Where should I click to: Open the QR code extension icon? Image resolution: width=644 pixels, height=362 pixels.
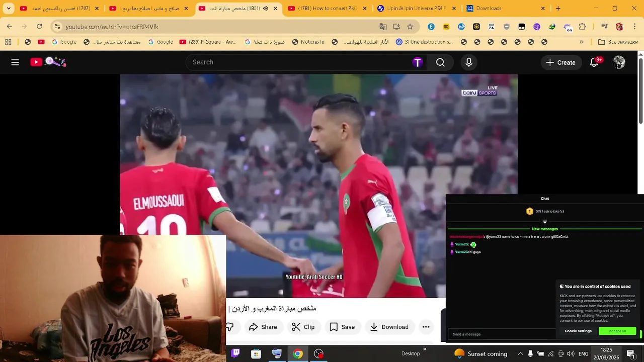coord(492,27)
